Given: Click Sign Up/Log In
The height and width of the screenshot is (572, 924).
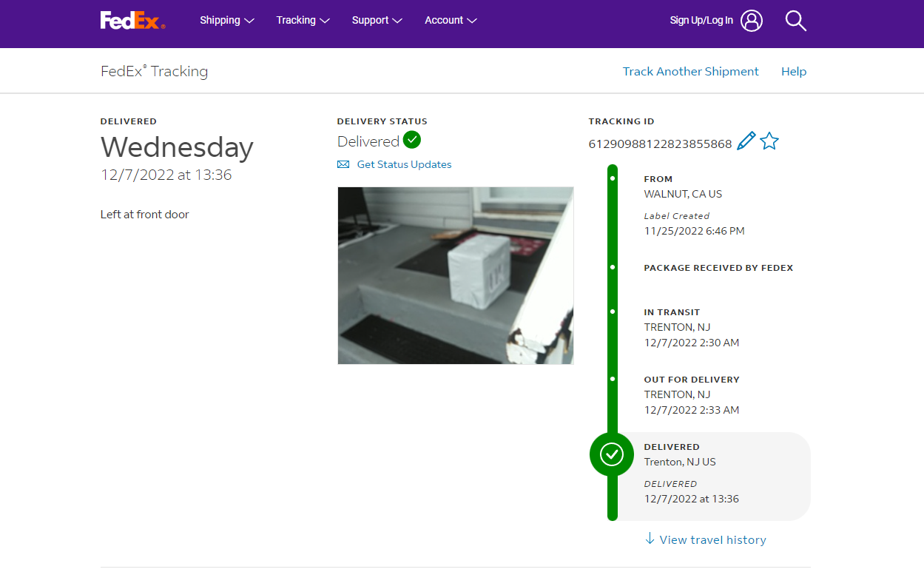Looking at the screenshot, I should point(701,21).
